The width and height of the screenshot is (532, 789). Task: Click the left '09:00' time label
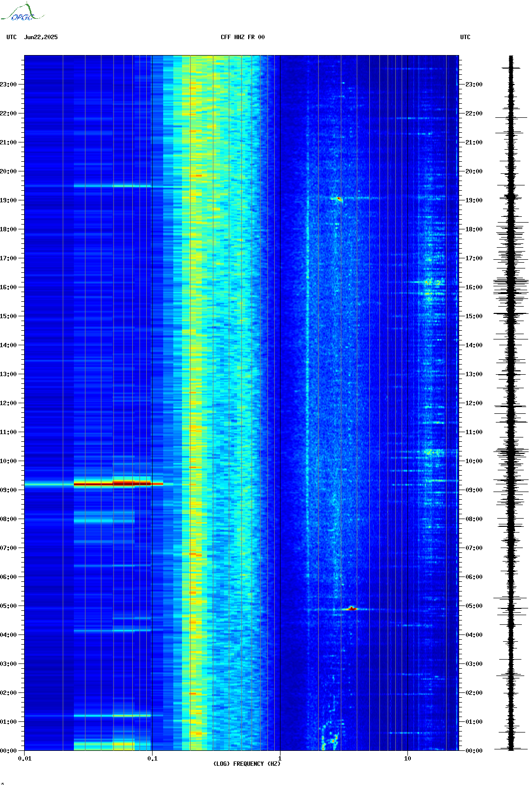(x=8, y=490)
